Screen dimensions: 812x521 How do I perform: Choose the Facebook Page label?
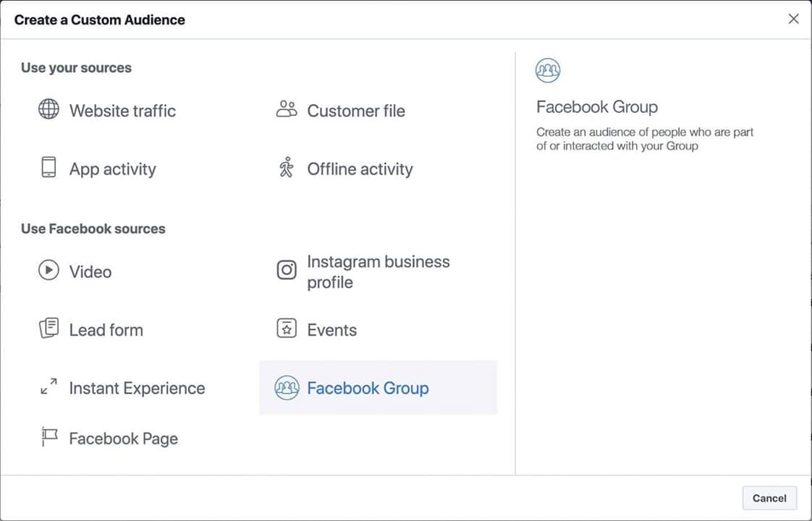pyautogui.click(x=123, y=439)
